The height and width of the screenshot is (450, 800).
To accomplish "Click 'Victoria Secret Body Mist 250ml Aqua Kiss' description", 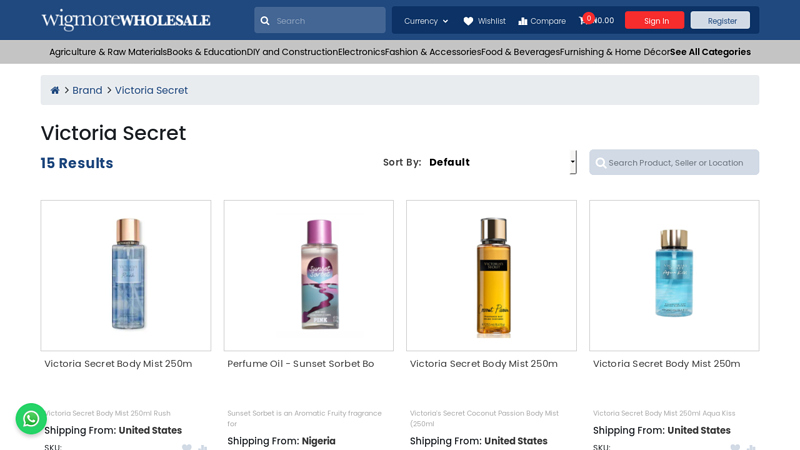I will [x=664, y=413].
